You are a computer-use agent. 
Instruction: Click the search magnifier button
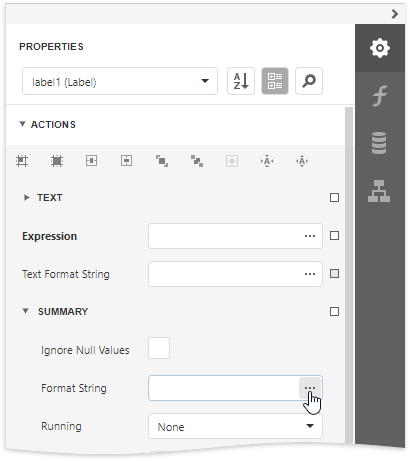click(x=309, y=81)
